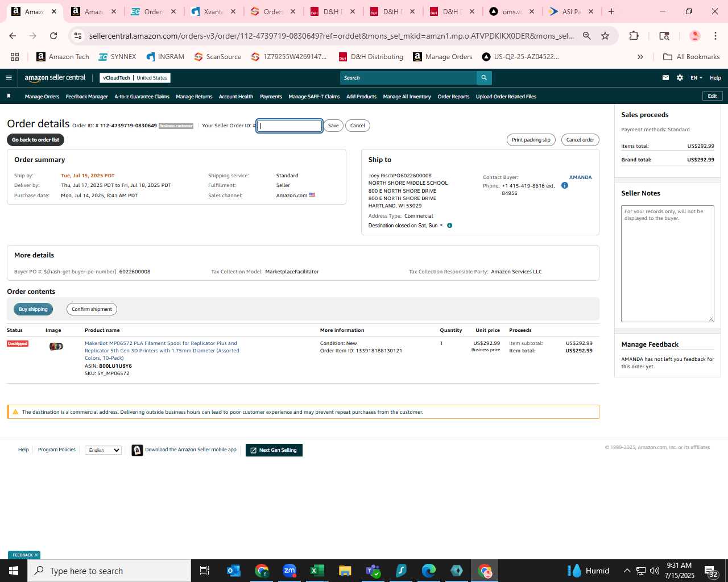Show more bookmarks via the chevron

[640, 57]
